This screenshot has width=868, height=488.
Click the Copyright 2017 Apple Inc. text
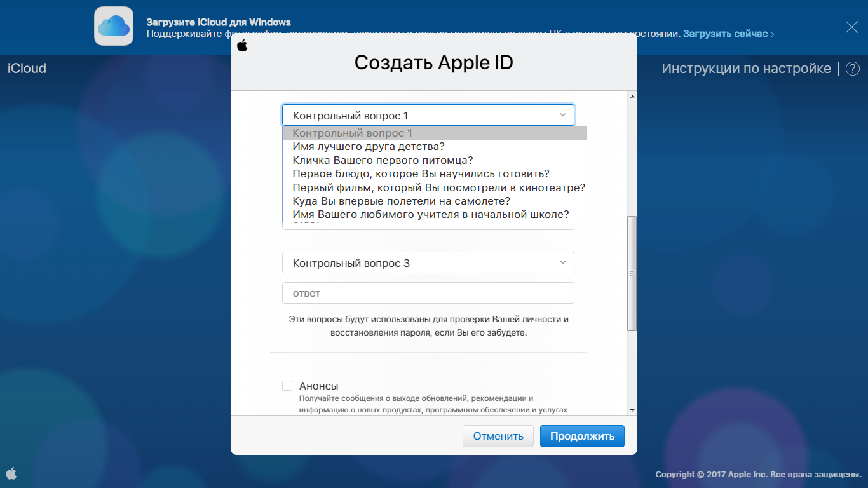tap(759, 474)
